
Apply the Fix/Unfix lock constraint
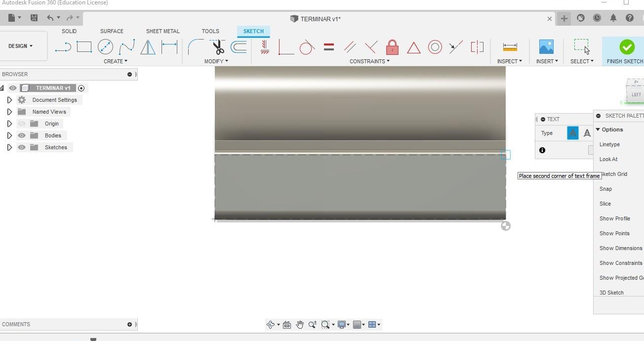point(392,47)
